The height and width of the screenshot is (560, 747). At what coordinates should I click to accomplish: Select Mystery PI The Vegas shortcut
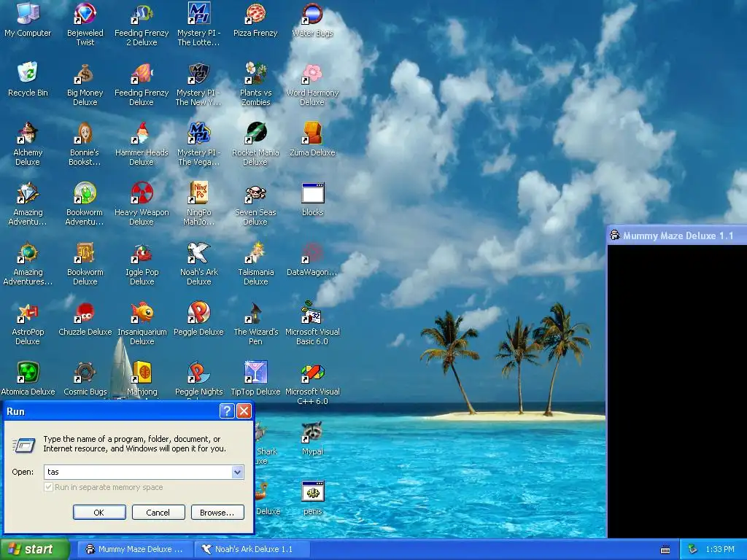coord(198,144)
